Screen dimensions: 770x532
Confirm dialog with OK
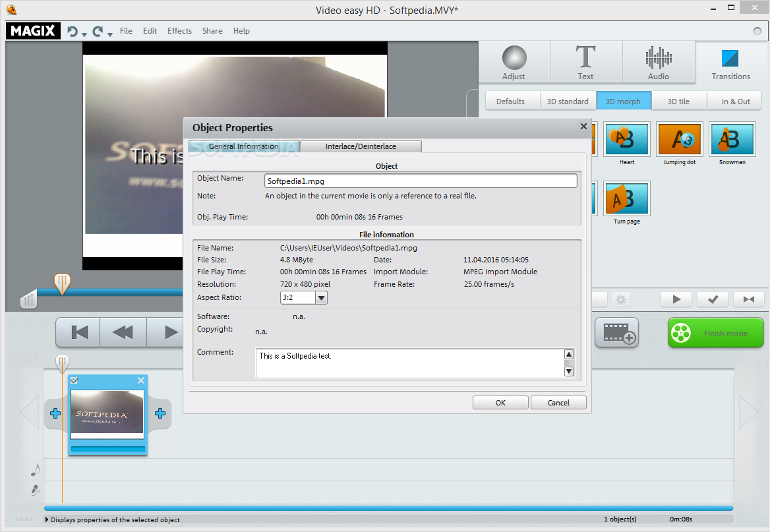500,403
